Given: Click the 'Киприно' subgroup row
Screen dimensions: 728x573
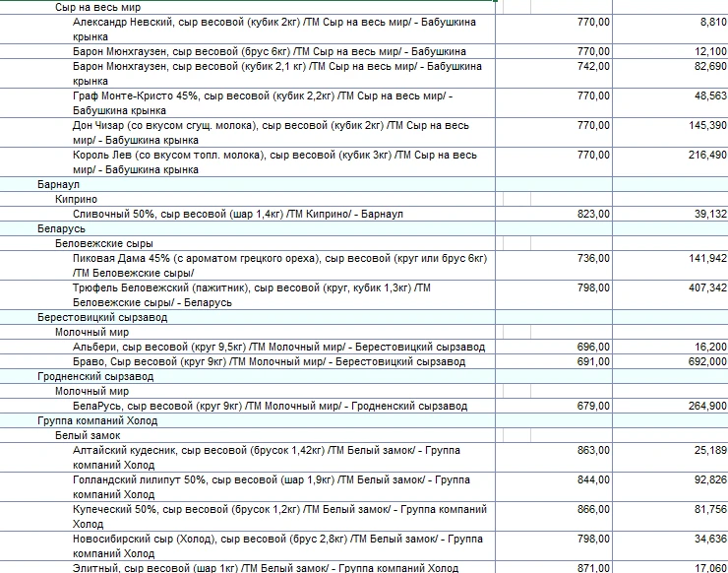Looking at the screenshot, I should [x=76, y=199].
